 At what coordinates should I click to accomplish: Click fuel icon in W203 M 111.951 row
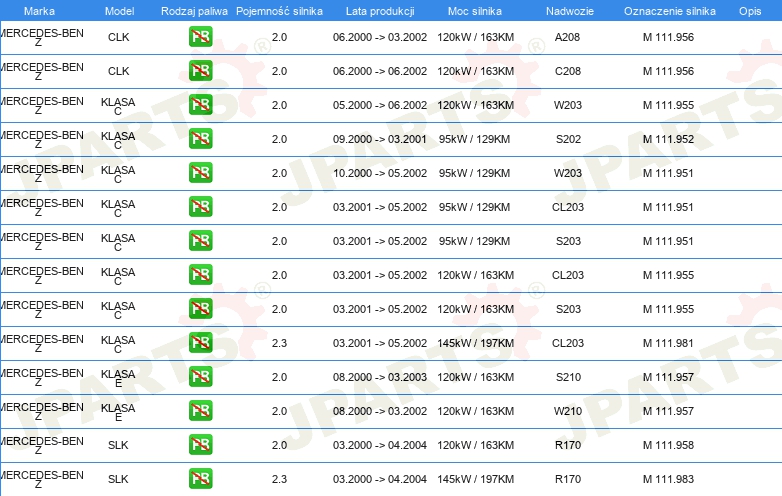[x=200, y=173]
